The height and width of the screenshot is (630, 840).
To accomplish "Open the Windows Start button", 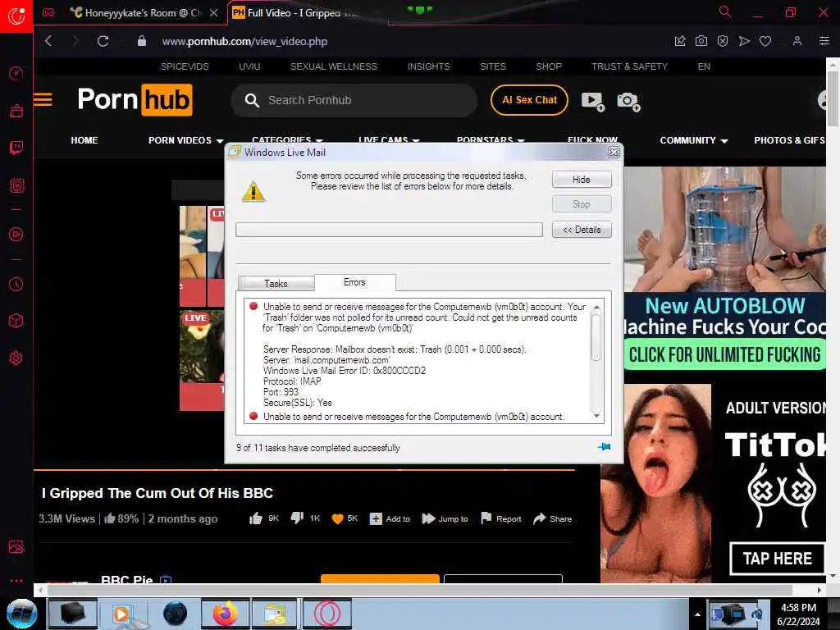I will coord(21,614).
